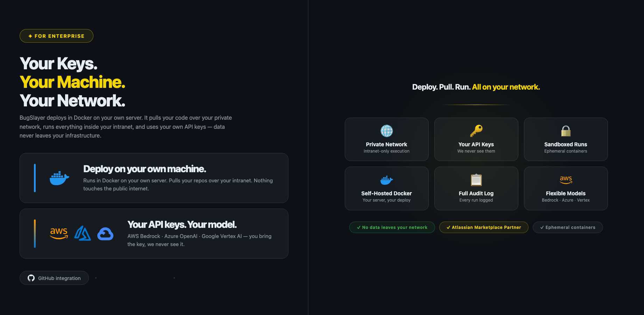Viewport: 644px width, 315px height.
Task: Click the Google Cloud logo icon
Action: (105, 234)
